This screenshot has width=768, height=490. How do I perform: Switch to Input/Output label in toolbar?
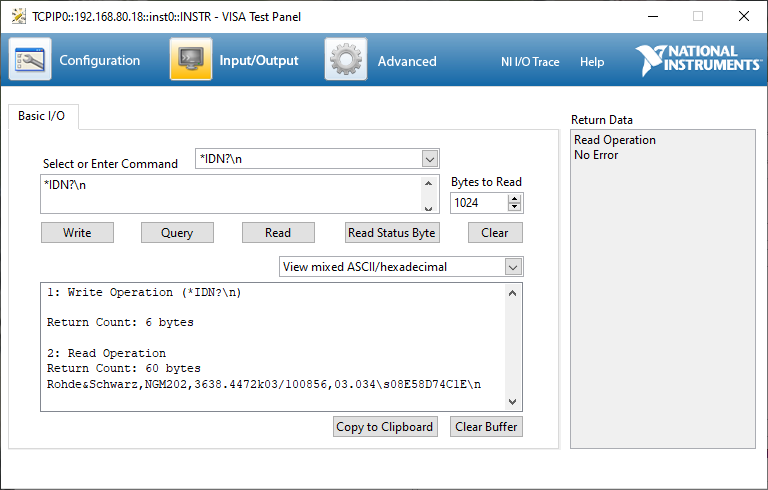(259, 60)
